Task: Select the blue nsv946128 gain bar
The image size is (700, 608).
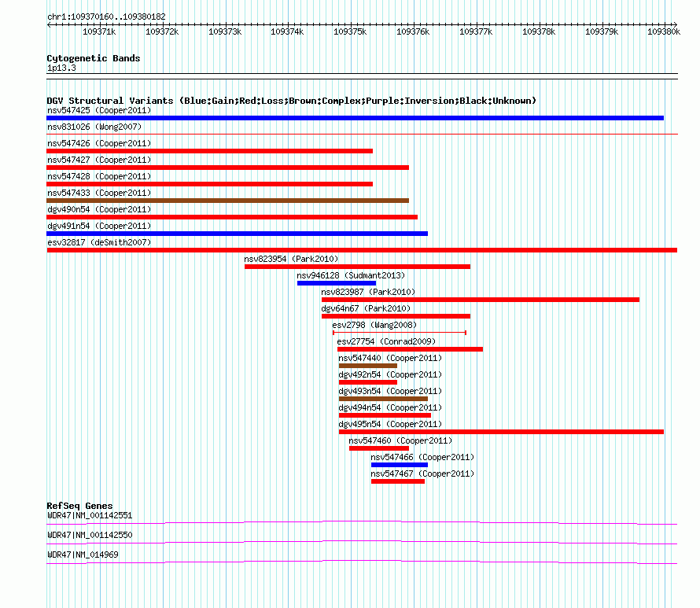Action: [x=336, y=283]
